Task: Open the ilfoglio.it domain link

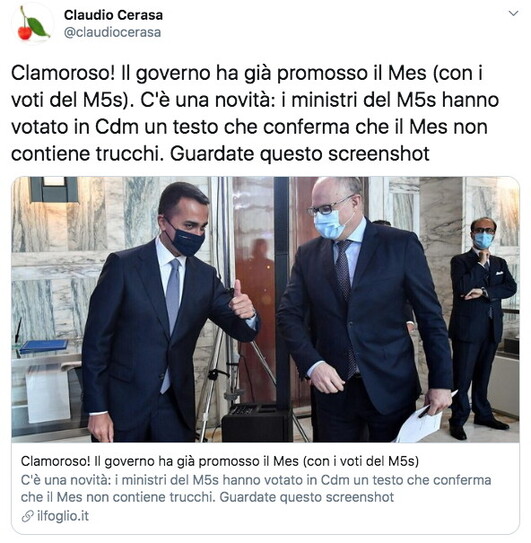Action: tap(63, 516)
